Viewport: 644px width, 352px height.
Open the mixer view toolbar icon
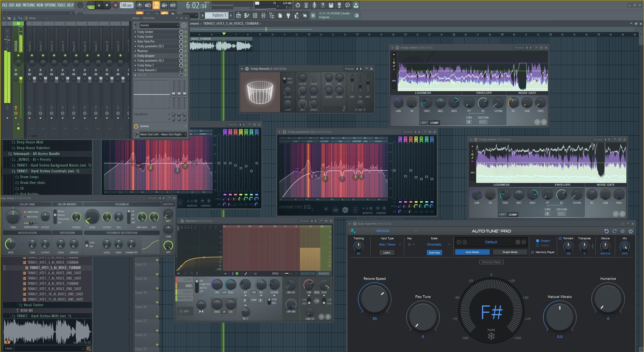pos(263,16)
